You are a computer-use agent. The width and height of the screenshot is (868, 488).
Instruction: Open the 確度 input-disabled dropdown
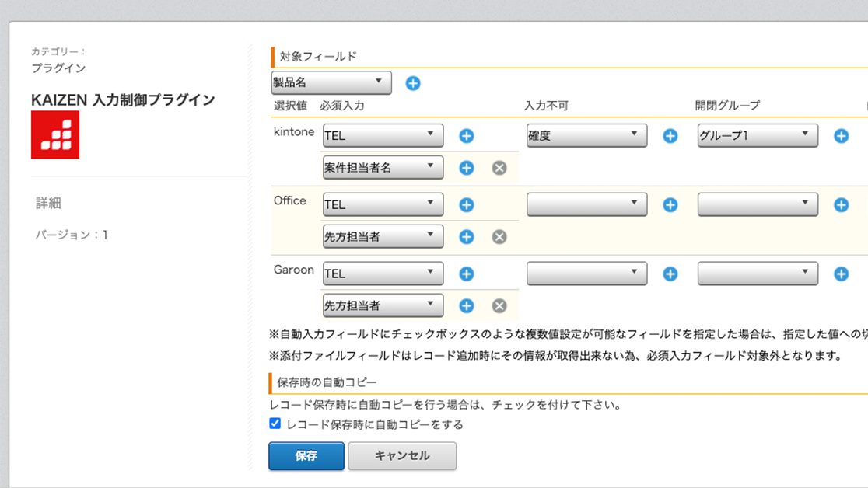click(586, 135)
